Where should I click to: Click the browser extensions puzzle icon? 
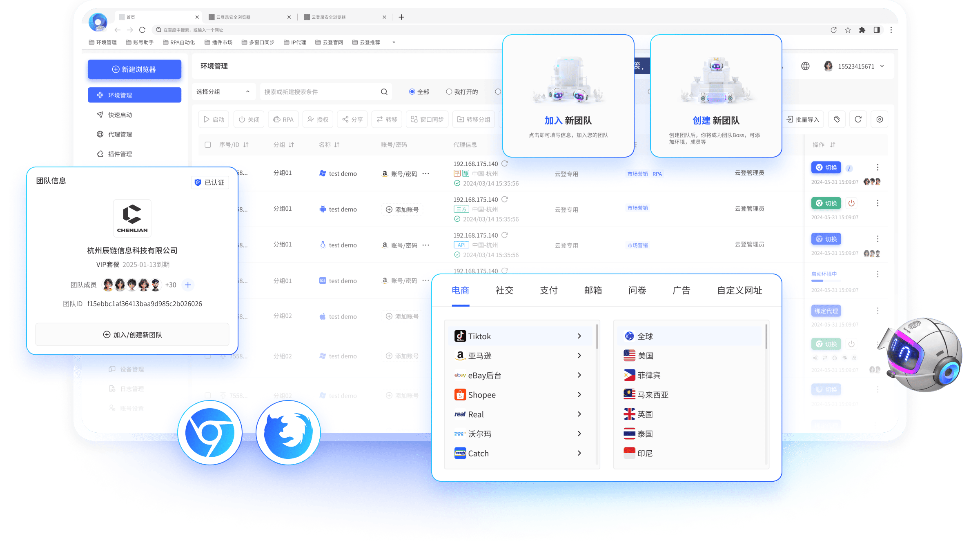(862, 30)
